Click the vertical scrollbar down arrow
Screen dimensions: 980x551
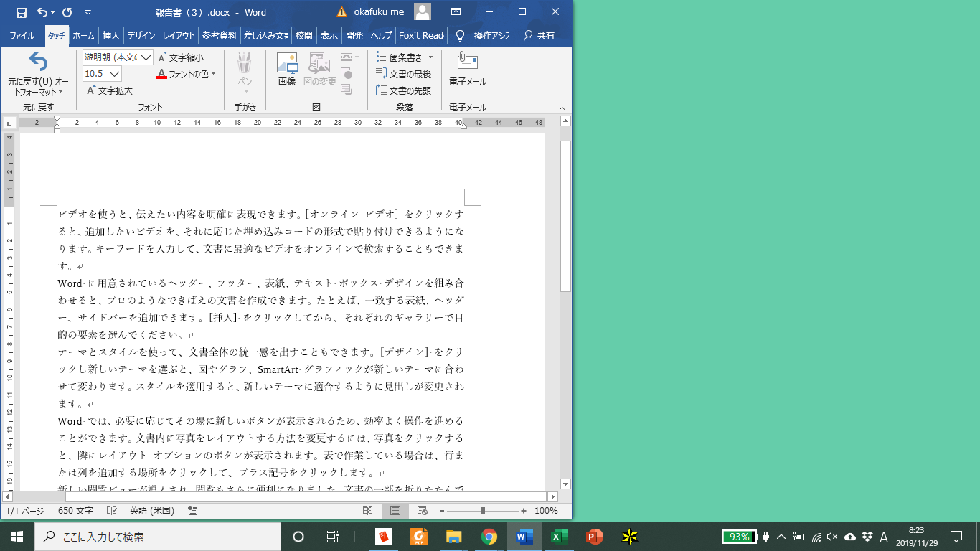(x=565, y=484)
